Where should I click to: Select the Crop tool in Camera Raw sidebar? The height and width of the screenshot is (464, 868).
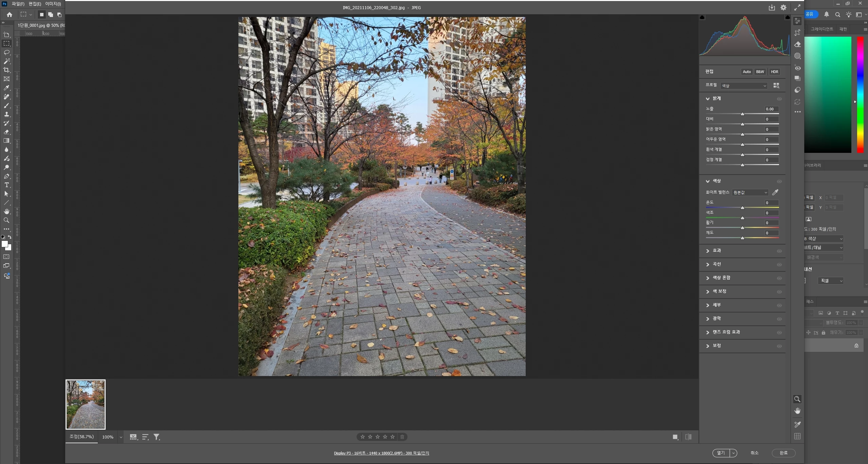point(797,33)
